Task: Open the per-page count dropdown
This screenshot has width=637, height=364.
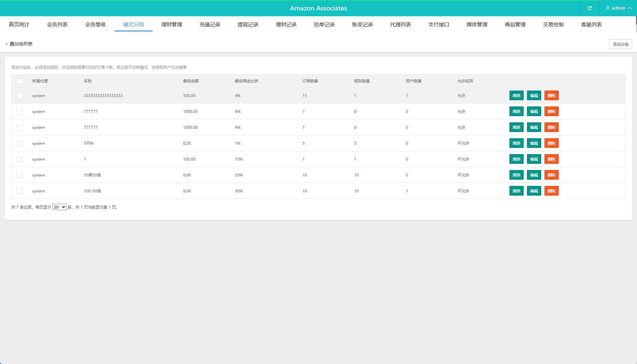Action: (x=59, y=207)
